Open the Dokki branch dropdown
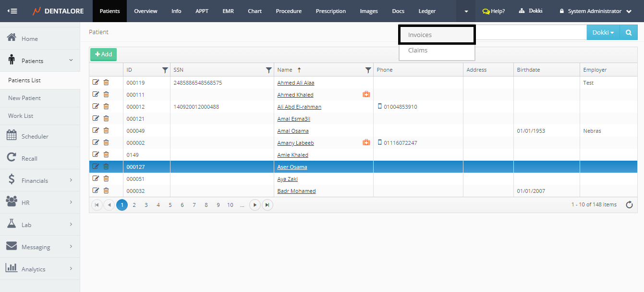The width and height of the screenshot is (644, 292). 603,32
